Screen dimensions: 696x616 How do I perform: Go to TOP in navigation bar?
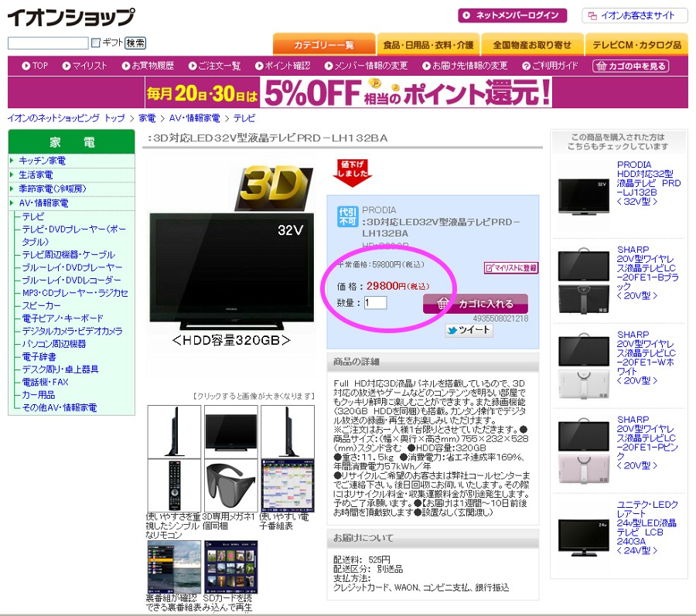pyautogui.click(x=35, y=66)
